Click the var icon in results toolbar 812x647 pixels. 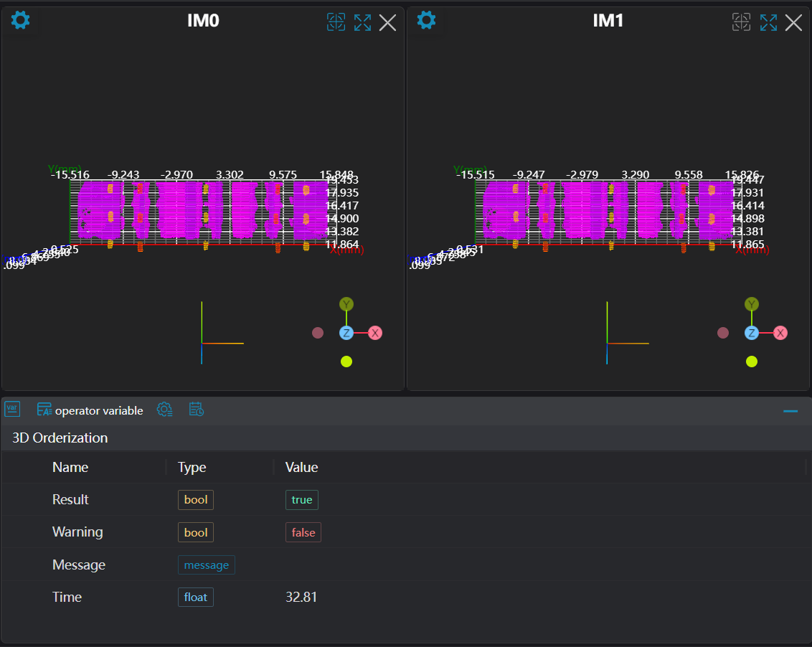coord(12,410)
